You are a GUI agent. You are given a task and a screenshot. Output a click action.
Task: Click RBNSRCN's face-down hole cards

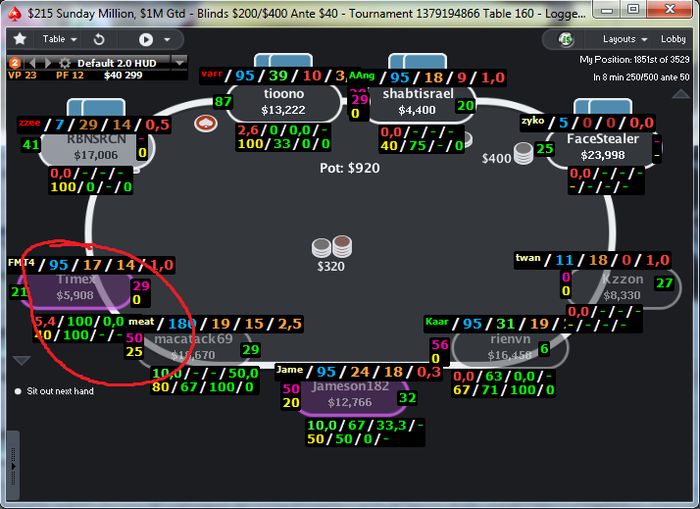pyautogui.click(x=96, y=107)
